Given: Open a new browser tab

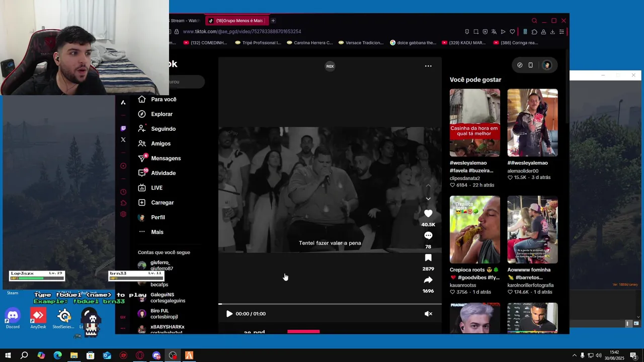Looking at the screenshot, I should tap(273, 21).
